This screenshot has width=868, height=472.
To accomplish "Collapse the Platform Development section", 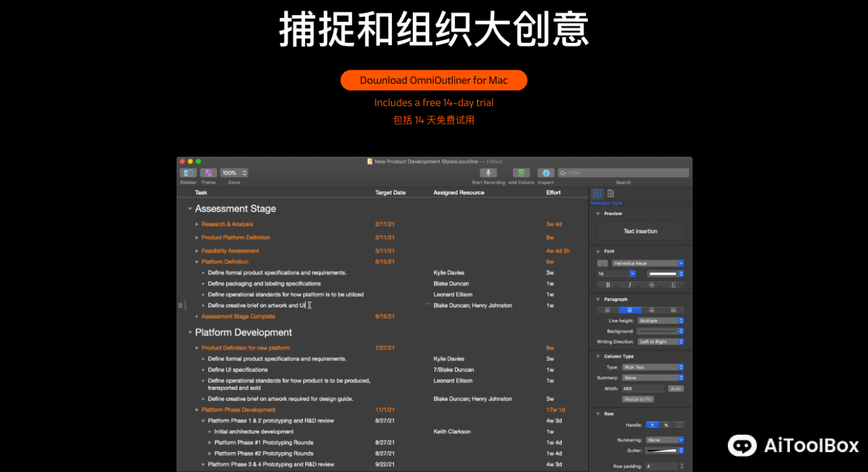I will tap(190, 333).
